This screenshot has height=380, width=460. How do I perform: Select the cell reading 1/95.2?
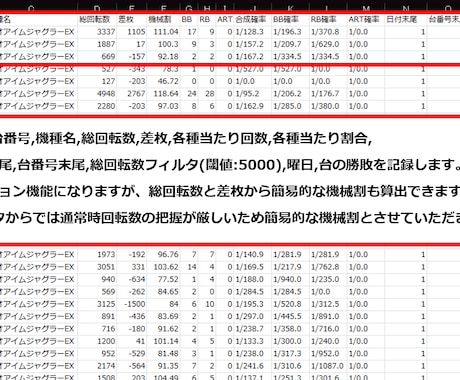point(253,94)
